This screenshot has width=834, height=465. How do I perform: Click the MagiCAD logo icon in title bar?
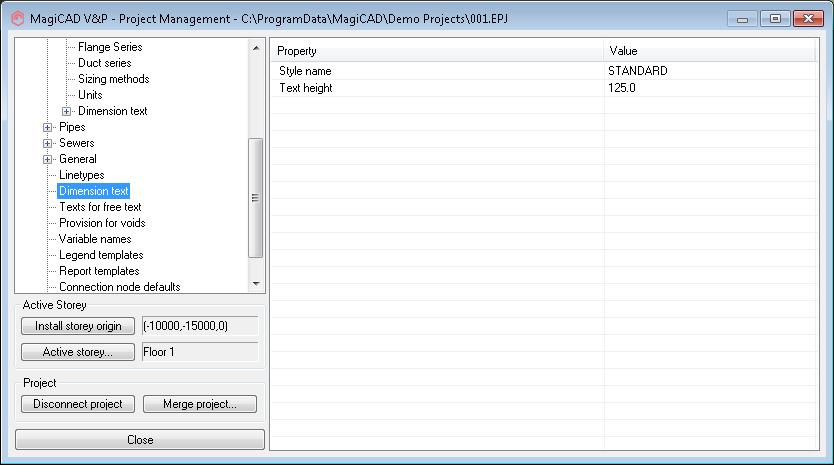point(18,19)
